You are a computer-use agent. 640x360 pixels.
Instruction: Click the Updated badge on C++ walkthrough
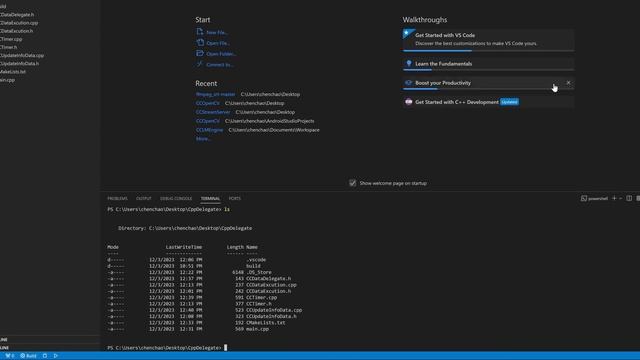coord(509,102)
